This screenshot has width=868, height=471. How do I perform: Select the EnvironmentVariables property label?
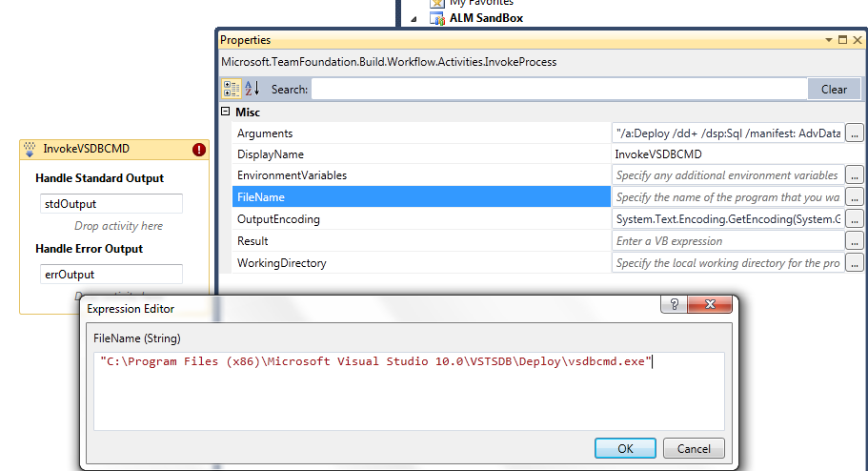coord(292,175)
